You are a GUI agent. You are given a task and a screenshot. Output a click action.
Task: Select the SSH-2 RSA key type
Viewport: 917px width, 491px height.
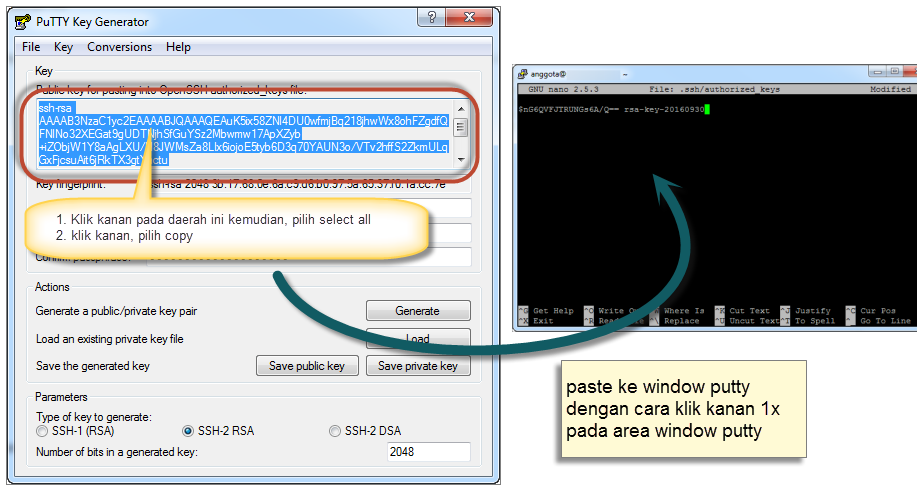click(x=188, y=431)
